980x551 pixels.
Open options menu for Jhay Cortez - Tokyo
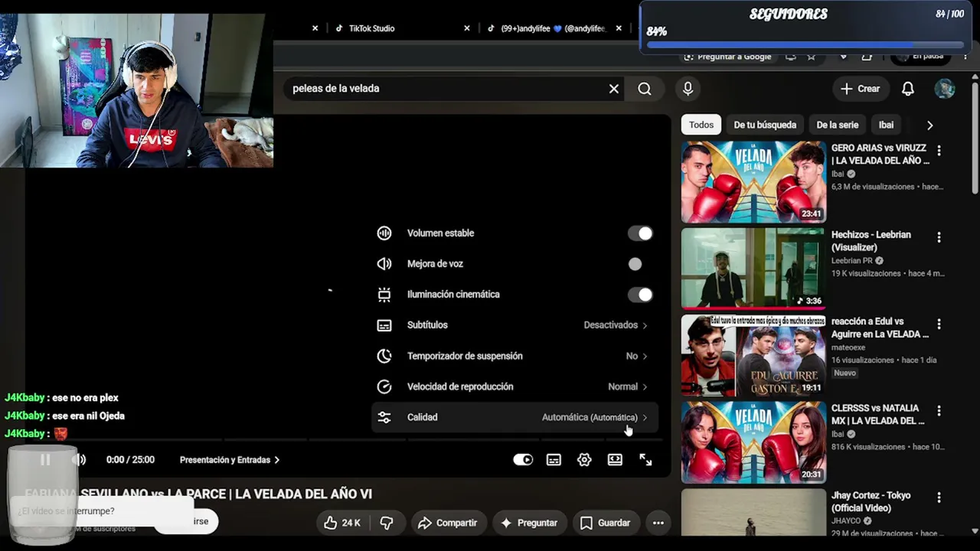point(939,498)
